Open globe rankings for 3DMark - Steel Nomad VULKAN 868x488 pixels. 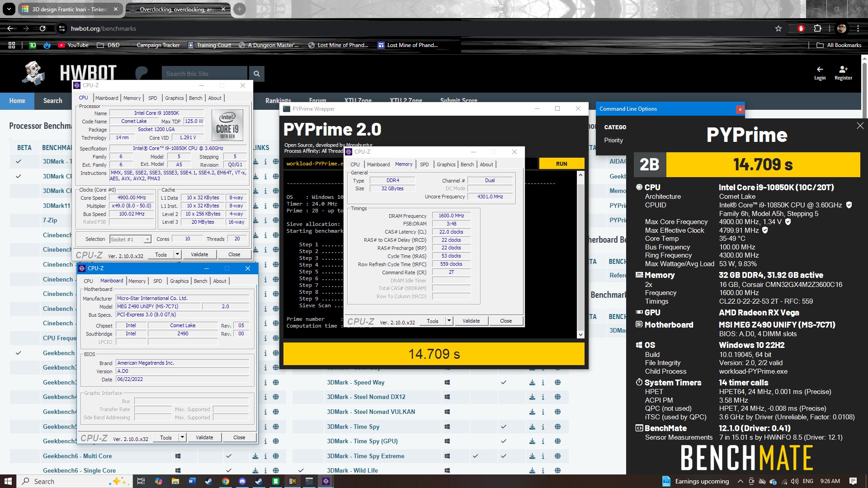pos(557,412)
